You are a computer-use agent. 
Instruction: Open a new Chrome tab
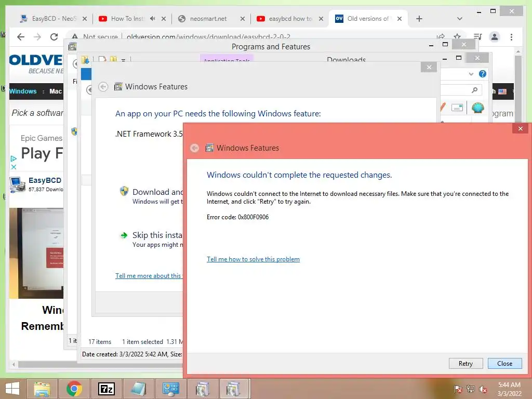point(419,19)
